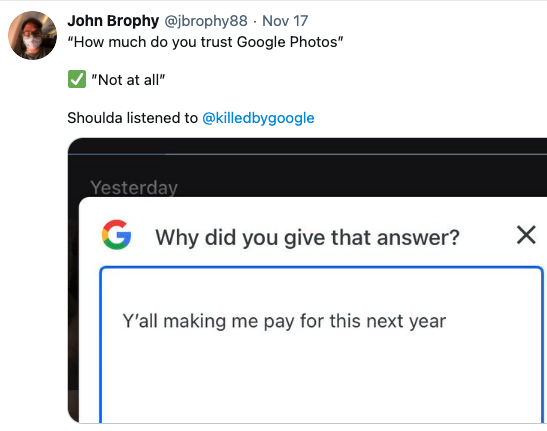Screen dimensions: 547x431
Task: Open the John Brophy display name
Action: pyautogui.click(x=113, y=21)
